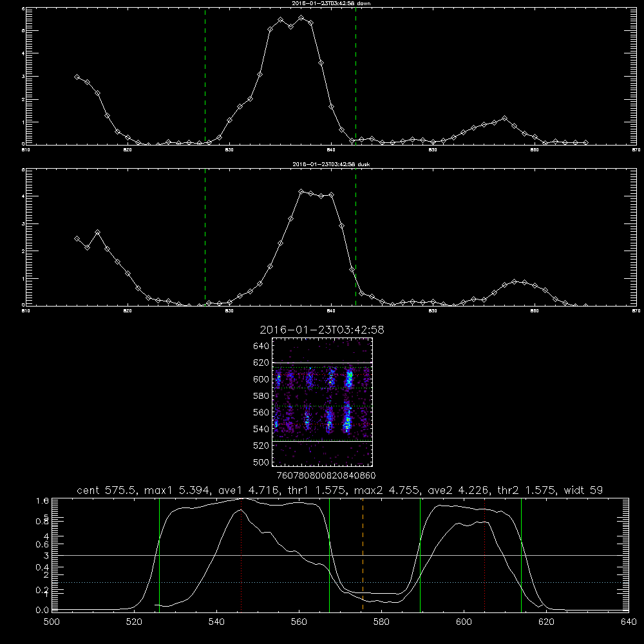Viewport: 644px width, 644px height.
Task: Click the orange dashed center line in bottom plot
Action: pyautogui.click(x=363, y=554)
